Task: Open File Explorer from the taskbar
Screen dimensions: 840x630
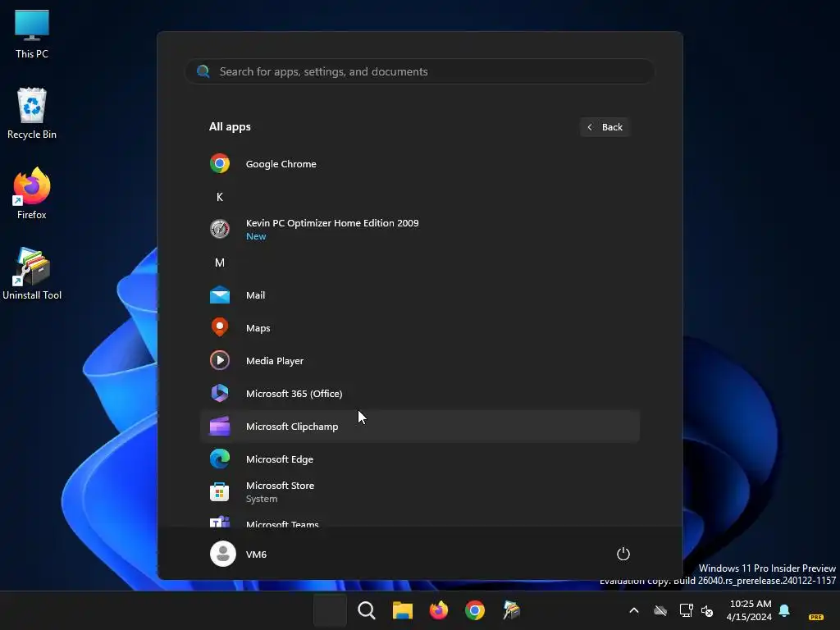Action: pyautogui.click(x=402, y=610)
